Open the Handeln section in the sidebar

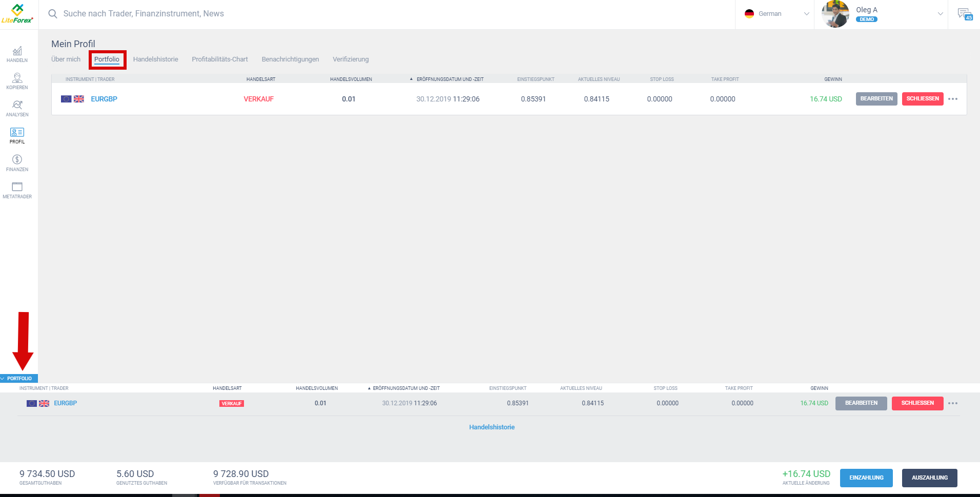point(17,54)
